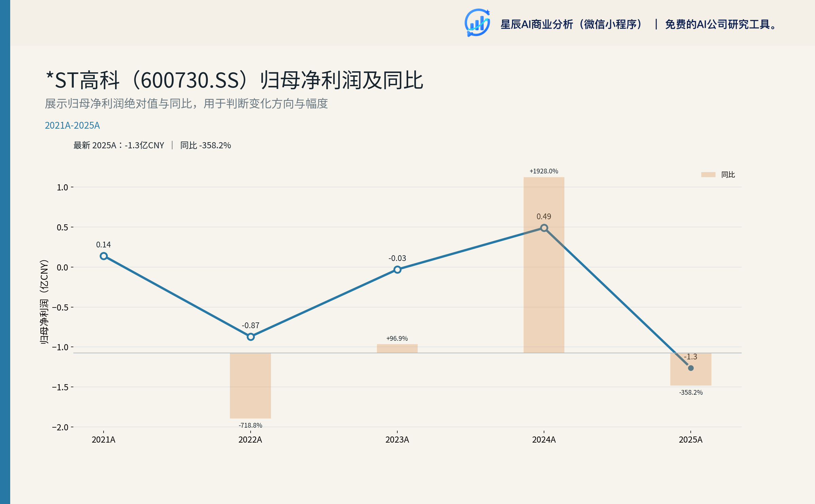
Task: Select the 2022A data point at -0.87
Action: (x=251, y=337)
